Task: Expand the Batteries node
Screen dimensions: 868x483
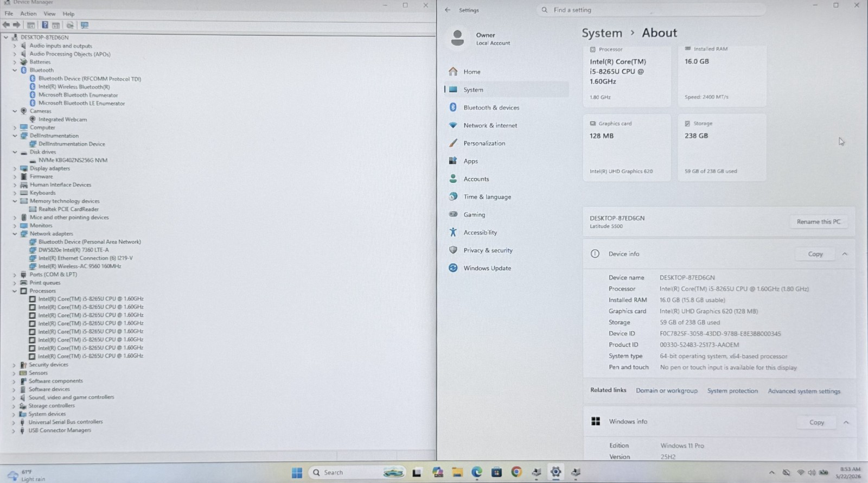Action: (15, 62)
